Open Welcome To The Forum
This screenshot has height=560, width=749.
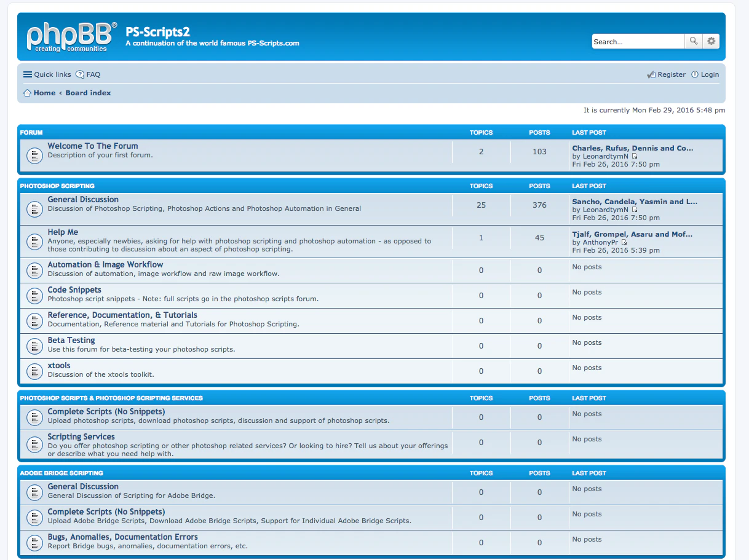[x=93, y=146]
